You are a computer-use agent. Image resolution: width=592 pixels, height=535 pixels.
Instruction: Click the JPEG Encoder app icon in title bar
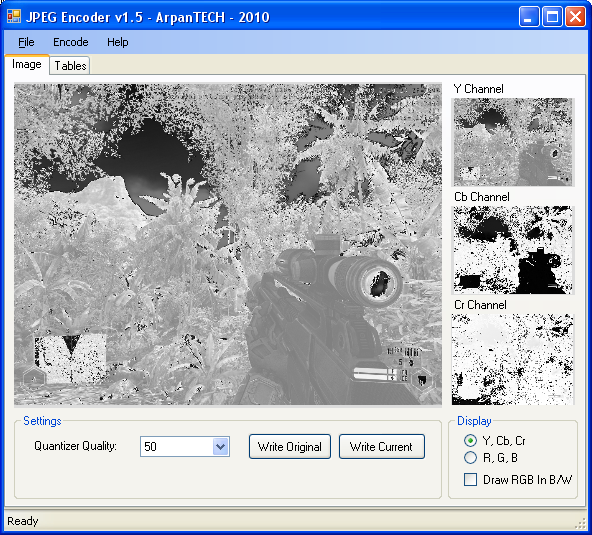click(14, 16)
